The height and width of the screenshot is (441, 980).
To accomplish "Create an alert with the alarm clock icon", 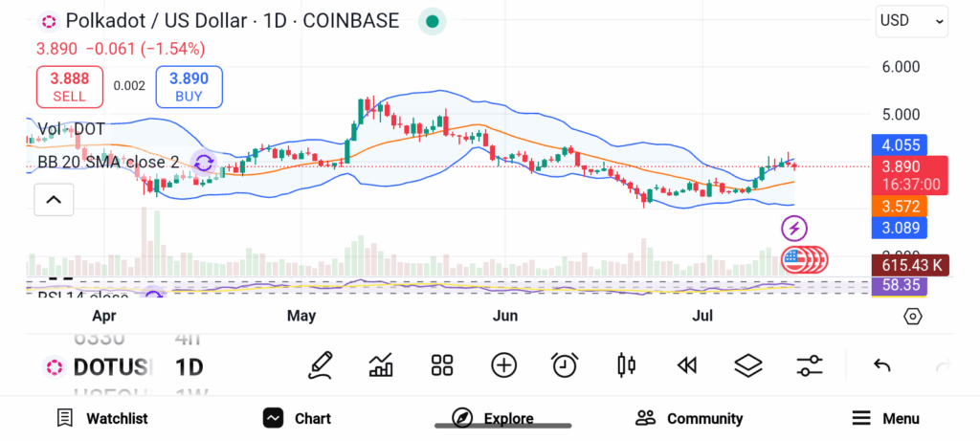I will (x=565, y=365).
